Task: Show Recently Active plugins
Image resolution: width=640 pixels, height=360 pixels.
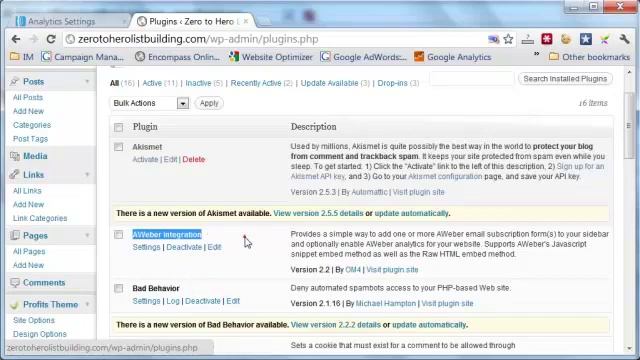Action: pyautogui.click(x=256, y=83)
